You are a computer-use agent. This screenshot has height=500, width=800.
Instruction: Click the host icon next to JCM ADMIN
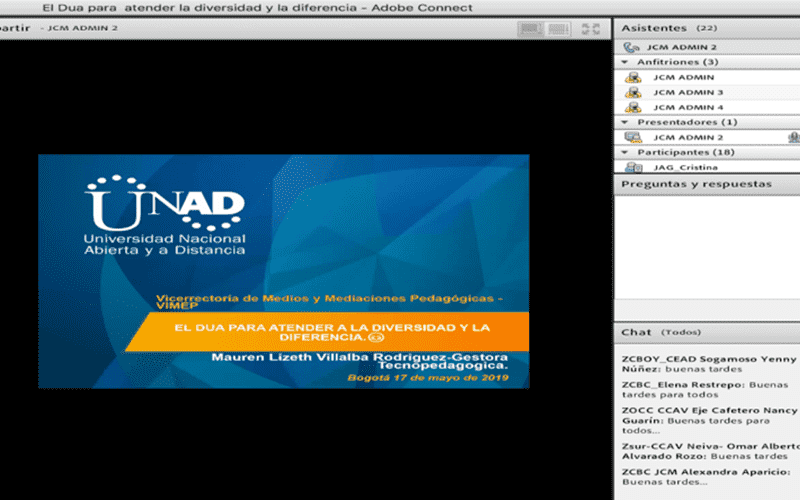pos(633,78)
